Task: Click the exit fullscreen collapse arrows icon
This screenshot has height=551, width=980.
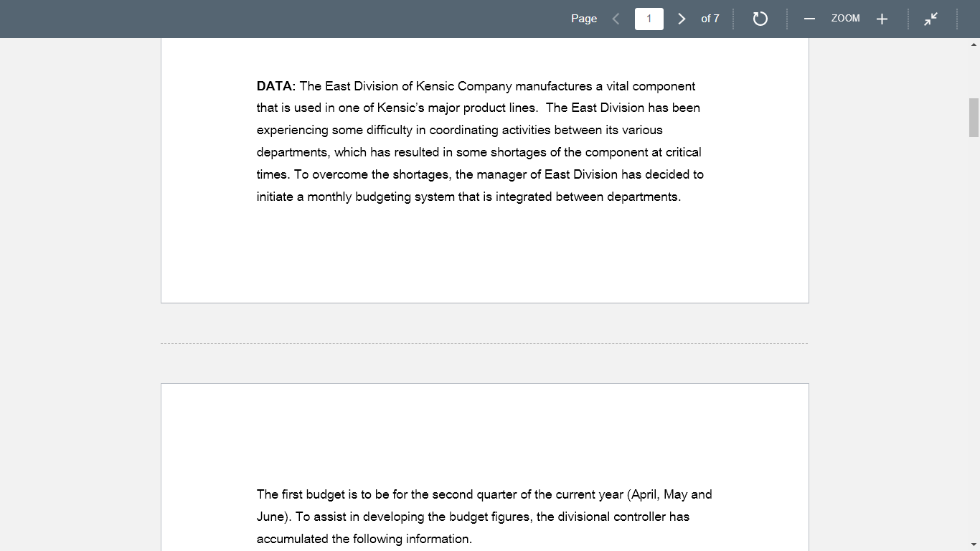Action: coord(930,19)
